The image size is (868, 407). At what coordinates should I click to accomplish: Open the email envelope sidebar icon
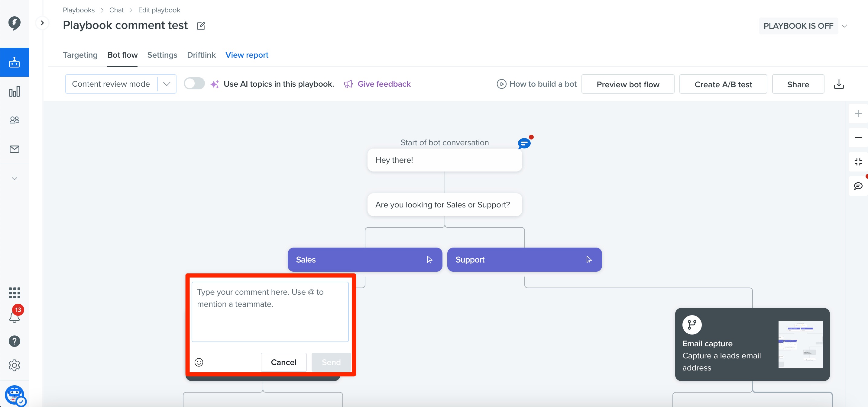(14, 149)
